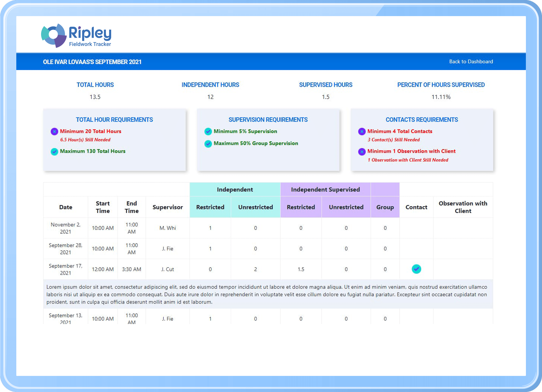Click the Date column header
Screen dimensions: 542x392
(x=66, y=207)
